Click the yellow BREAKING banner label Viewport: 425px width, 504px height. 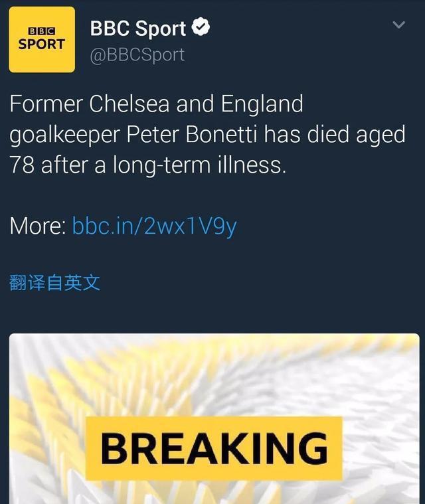click(x=214, y=448)
